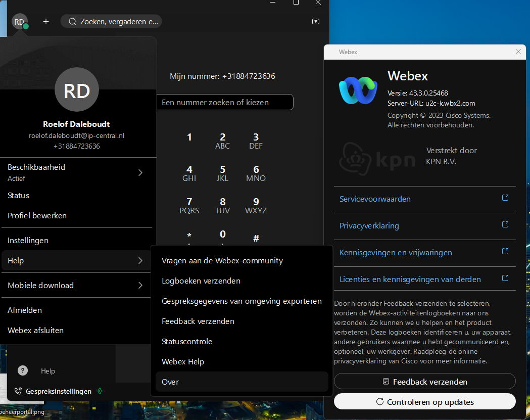This screenshot has height=420, width=530.
Task: Click Controleren op updates button
Action: click(425, 402)
